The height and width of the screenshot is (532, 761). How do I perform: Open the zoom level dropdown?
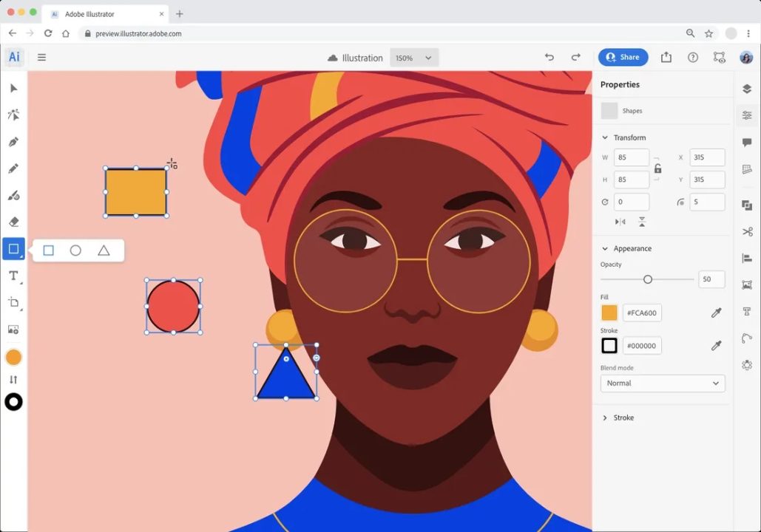pyautogui.click(x=413, y=58)
